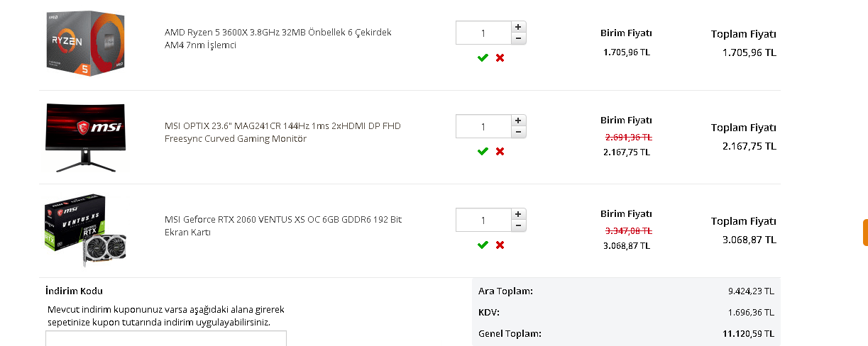The image size is (868, 346).
Task: Click green checkmark for MSI OPTIX monitor
Action: point(483,151)
